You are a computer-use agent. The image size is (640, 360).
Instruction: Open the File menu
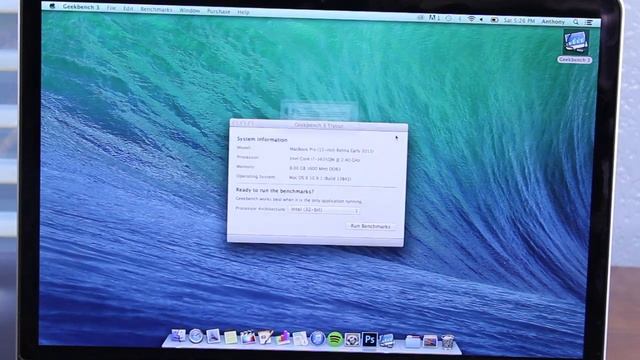tap(111, 8)
